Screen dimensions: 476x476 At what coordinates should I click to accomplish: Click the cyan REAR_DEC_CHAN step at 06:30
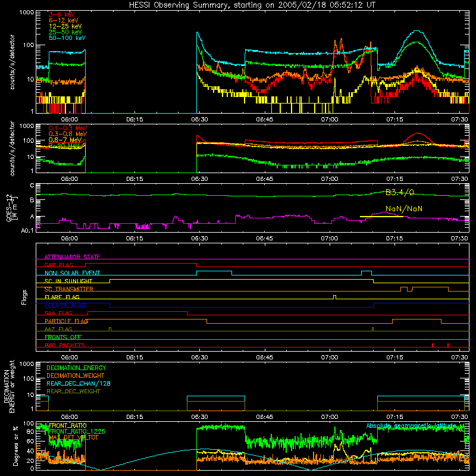(x=216, y=396)
